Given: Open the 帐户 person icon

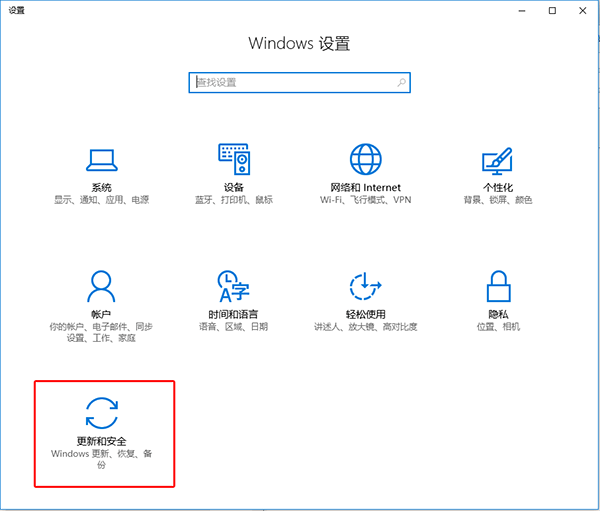Looking at the screenshot, I should tap(101, 286).
